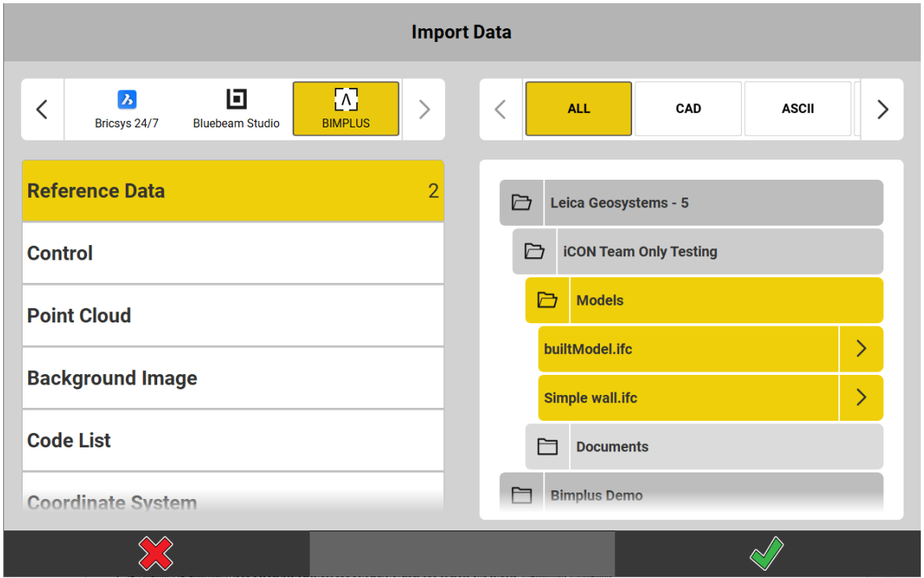Click the Leica Geosystems open folder icon
924x578 pixels.
(x=522, y=203)
